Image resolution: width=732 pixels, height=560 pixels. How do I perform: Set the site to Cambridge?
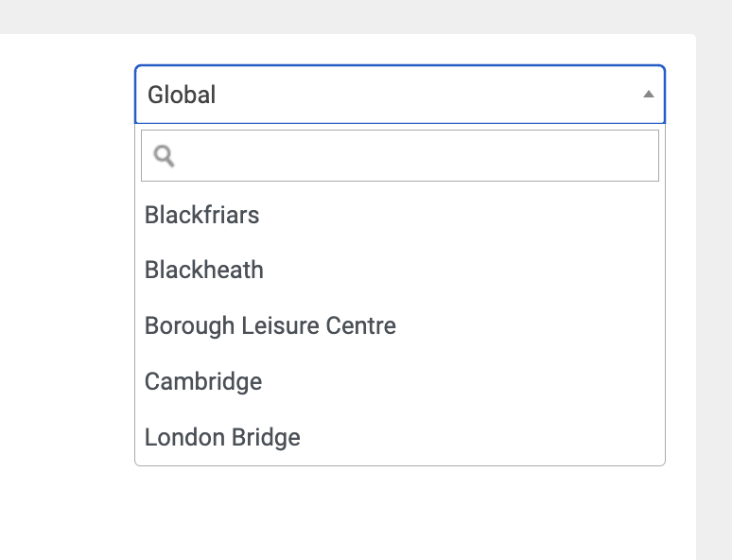pyautogui.click(x=400, y=381)
